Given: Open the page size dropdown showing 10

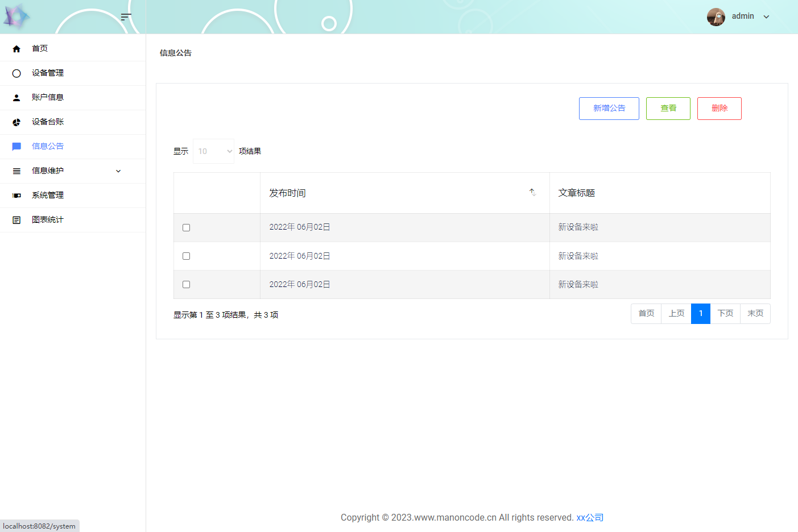Looking at the screenshot, I should [x=213, y=151].
